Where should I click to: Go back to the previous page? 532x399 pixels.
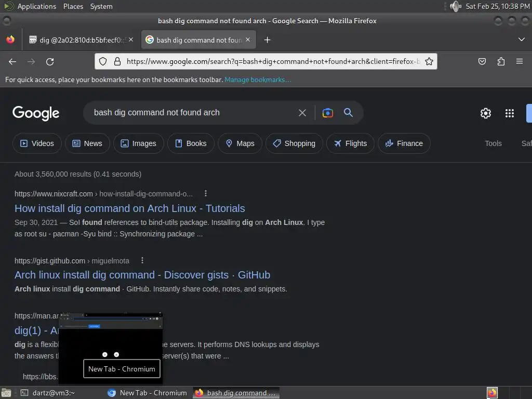tap(12, 61)
